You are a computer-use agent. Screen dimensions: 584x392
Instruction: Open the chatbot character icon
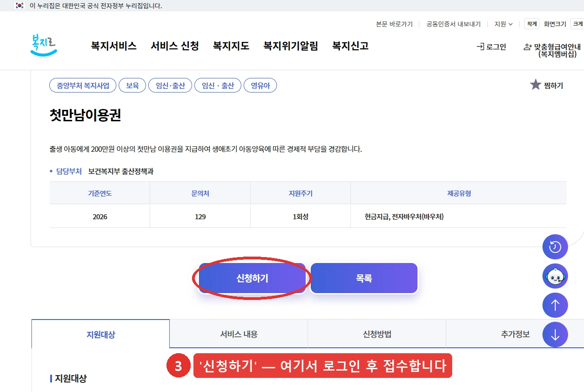click(x=555, y=276)
